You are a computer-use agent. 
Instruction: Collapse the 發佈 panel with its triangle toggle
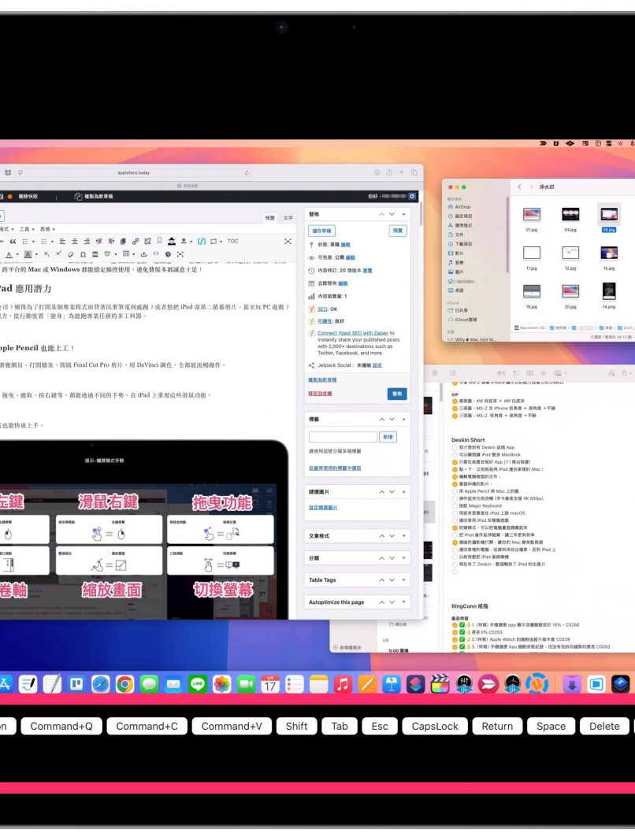[x=405, y=213]
